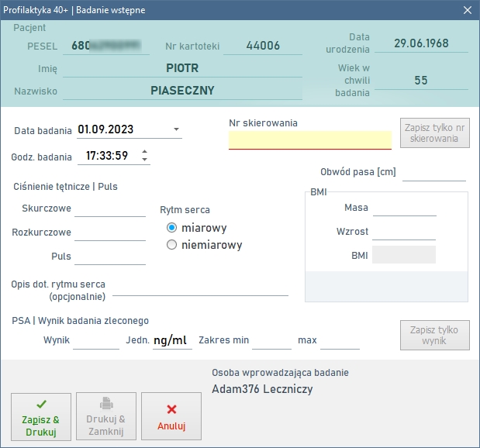Select the niemiarowy heart rhythm option

[171, 245]
